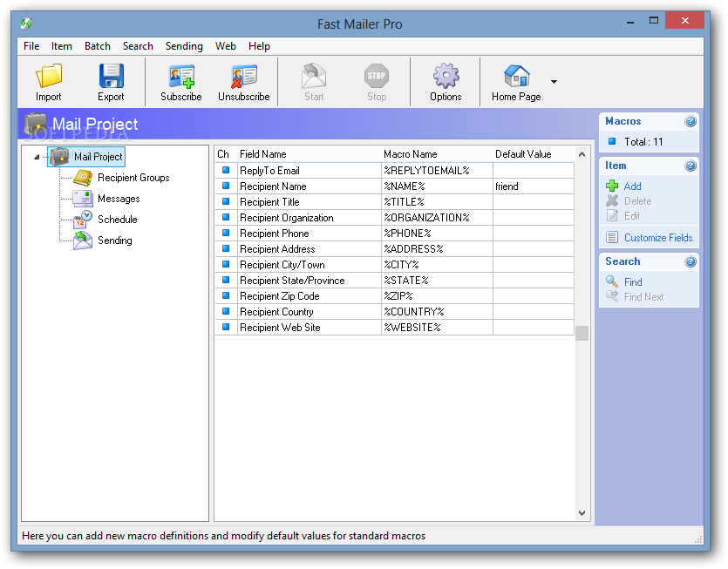
Task: Open Schedule in the tree
Action: [x=118, y=220]
